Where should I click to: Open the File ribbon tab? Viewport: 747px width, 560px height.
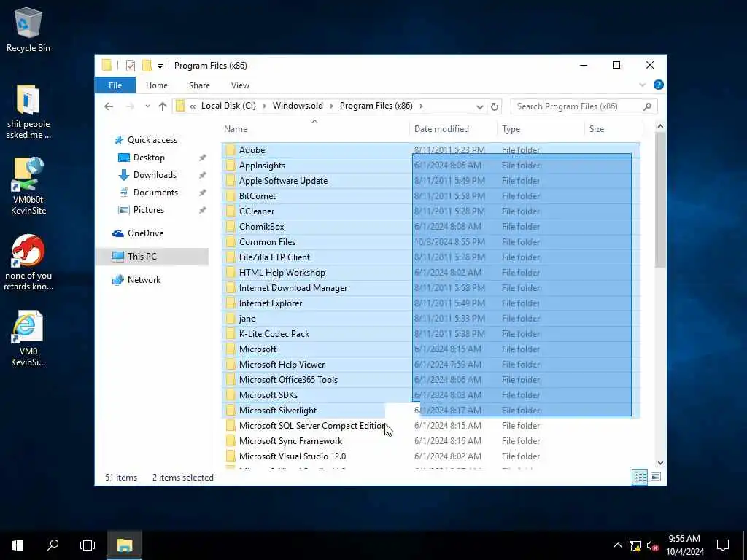[115, 85]
